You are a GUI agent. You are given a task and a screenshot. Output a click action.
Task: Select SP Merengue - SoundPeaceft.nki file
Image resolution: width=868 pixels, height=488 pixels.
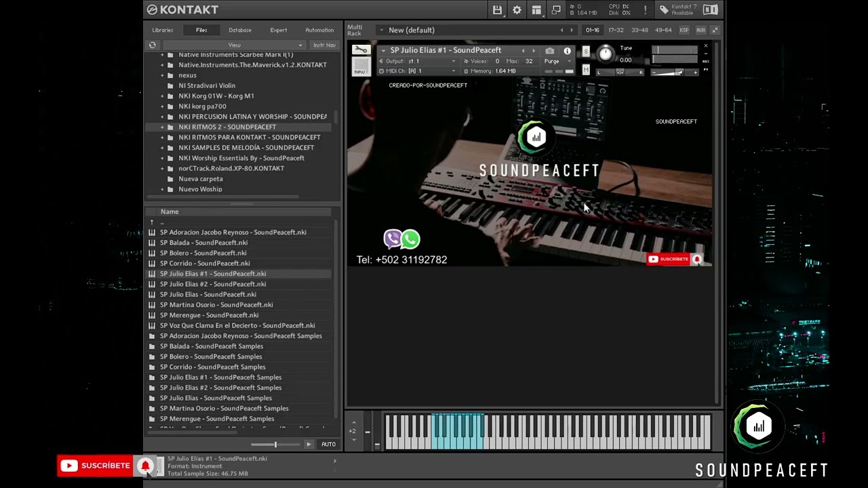tap(209, 315)
